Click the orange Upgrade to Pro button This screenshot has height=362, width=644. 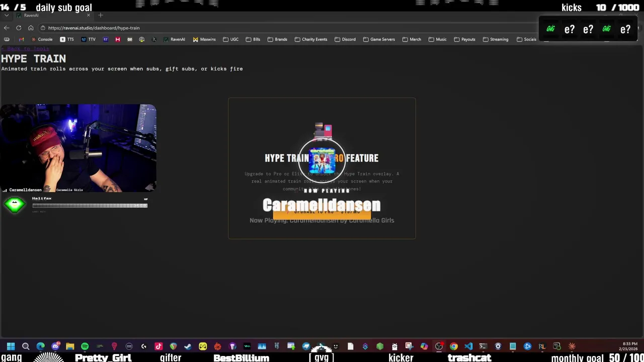click(x=322, y=212)
